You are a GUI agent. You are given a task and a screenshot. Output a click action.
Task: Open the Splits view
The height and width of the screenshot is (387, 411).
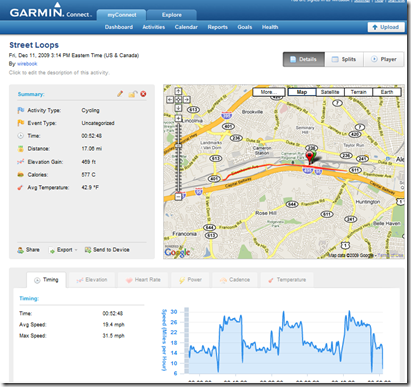point(344,59)
